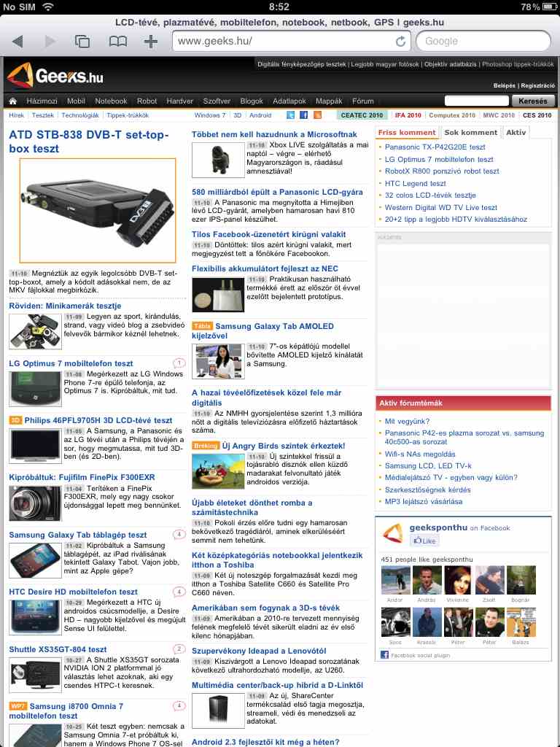This screenshot has width=560, height=747.
Task: Open the Adatlapok menu
Action: [x=289, y=101]
